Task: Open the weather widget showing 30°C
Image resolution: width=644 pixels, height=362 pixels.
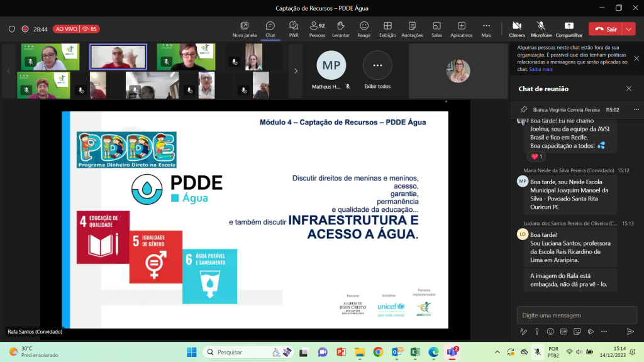Action: click(x=34, y=352)
